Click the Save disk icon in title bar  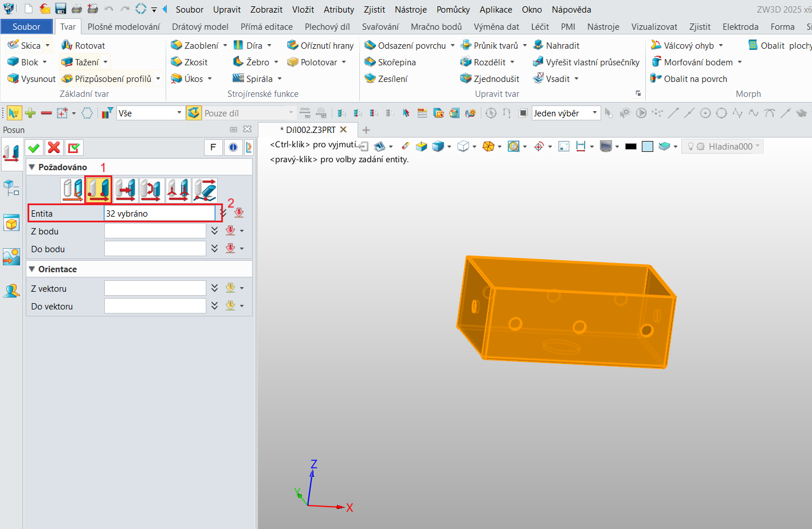coord(61,9)
